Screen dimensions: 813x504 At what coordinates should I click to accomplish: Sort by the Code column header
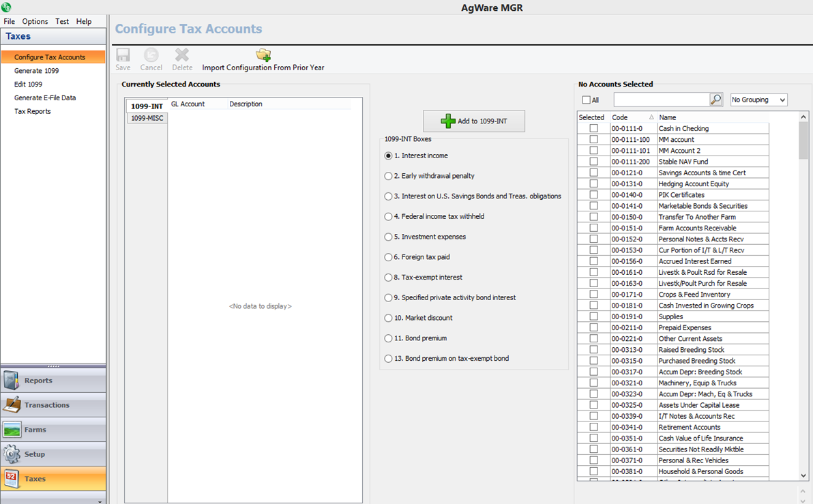point(632,117)
